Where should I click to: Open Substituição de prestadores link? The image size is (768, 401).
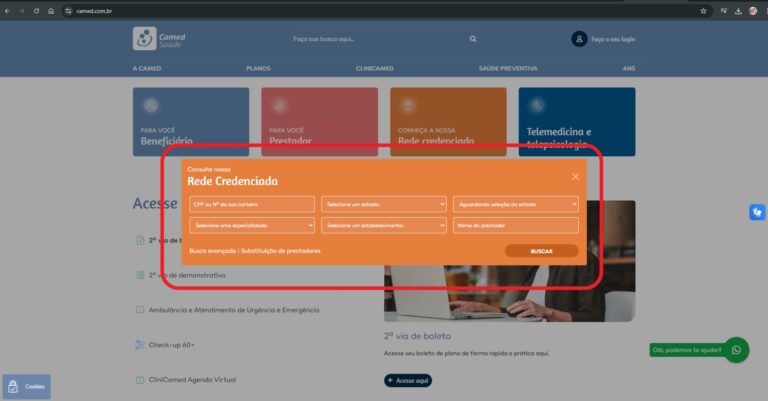click(281, 251)
